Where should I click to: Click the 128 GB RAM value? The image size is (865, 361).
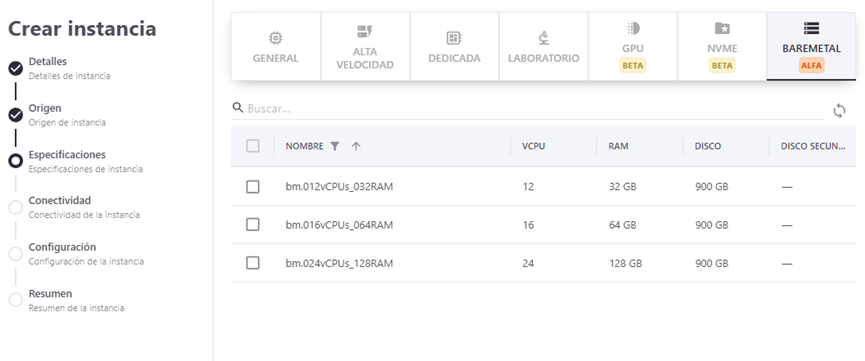626,264
